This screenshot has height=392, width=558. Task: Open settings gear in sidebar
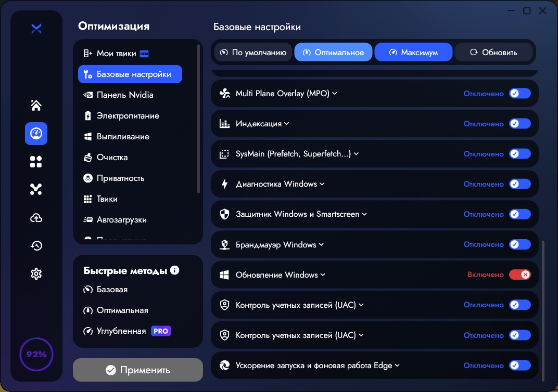36,273
